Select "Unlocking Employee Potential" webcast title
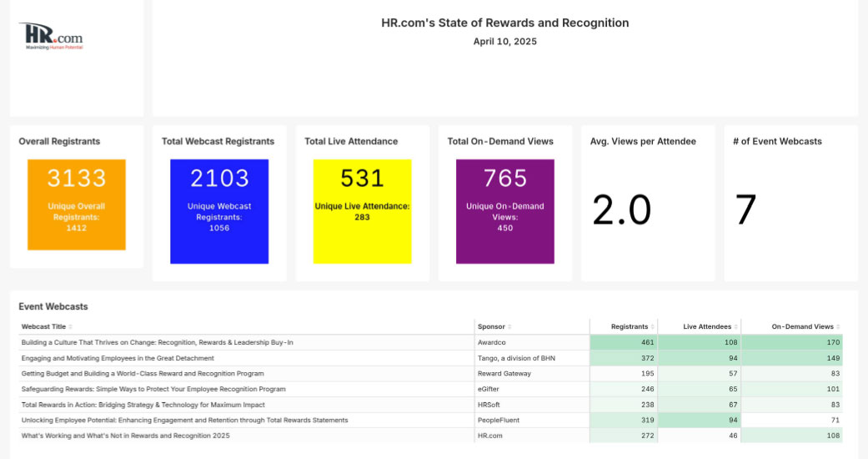This screenshot has height=459, width=868. tap(184, 421)
